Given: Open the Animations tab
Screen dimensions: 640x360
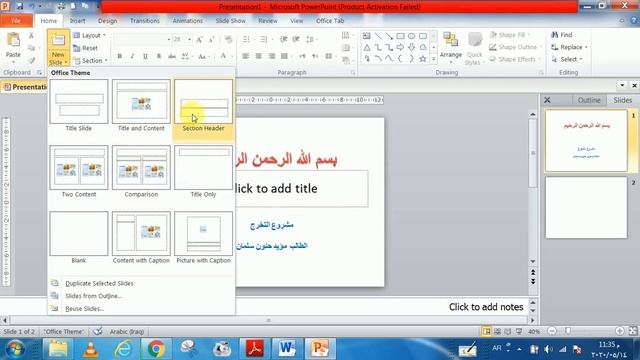Looking at the screenshot, I should click(187, 20).
